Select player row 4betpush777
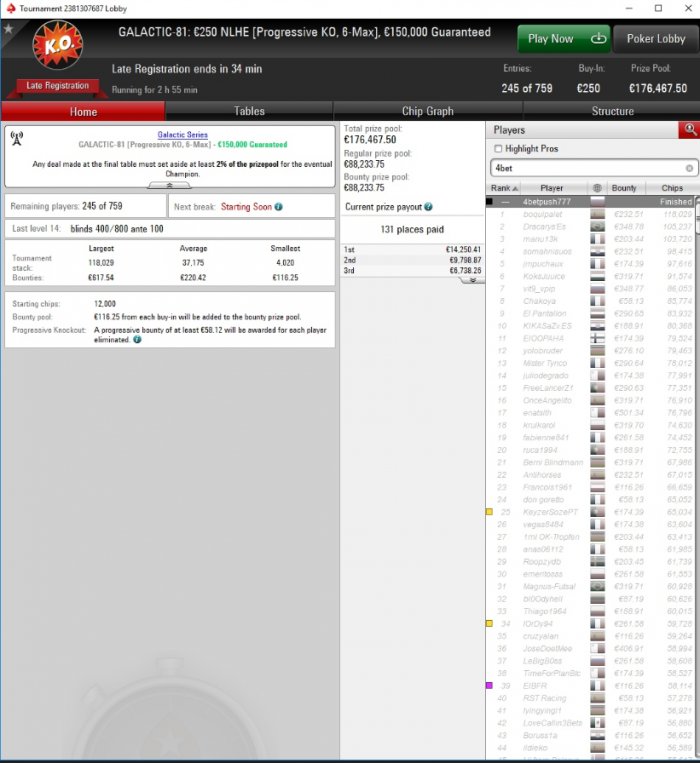The width and height of the screenshot is (700, 763). click(x=590, y=201)
